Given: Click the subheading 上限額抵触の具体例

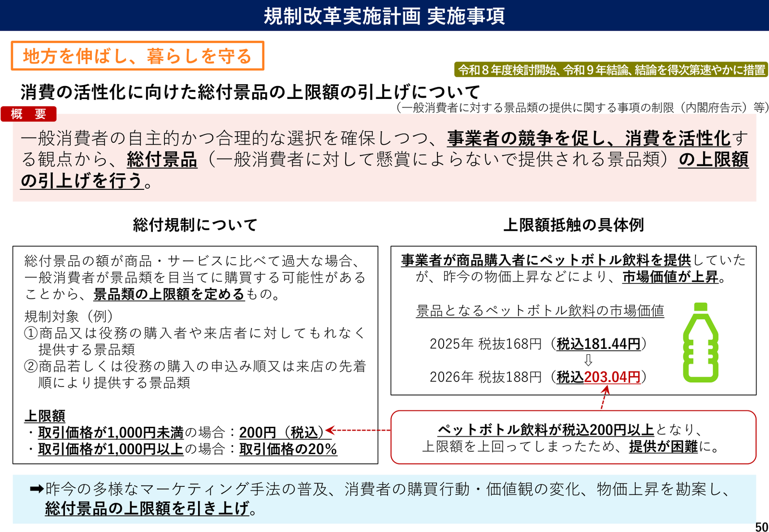Looking at the screenshot, I should click(573, 224).
